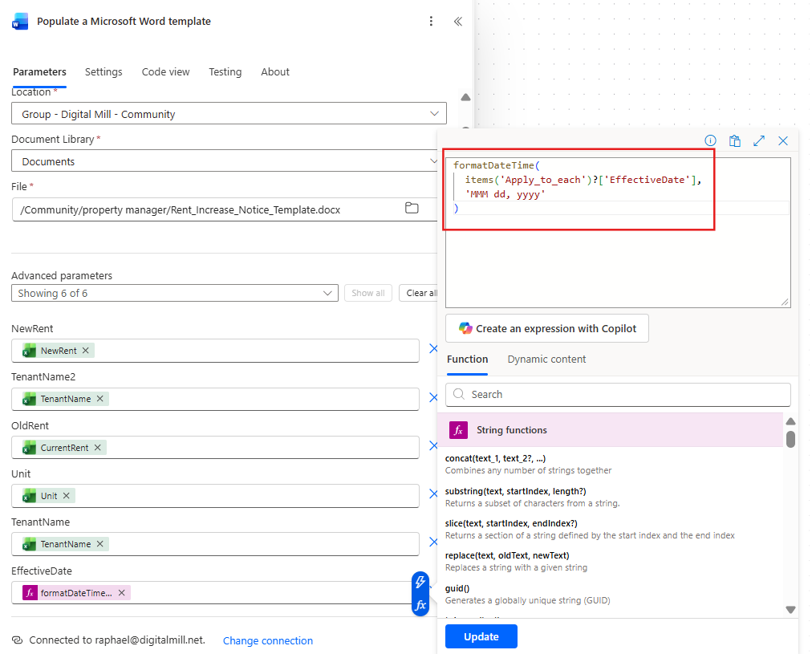Click the lightning dynamic content button
This screenshot has width=812, height=654.
pos(420,582)
